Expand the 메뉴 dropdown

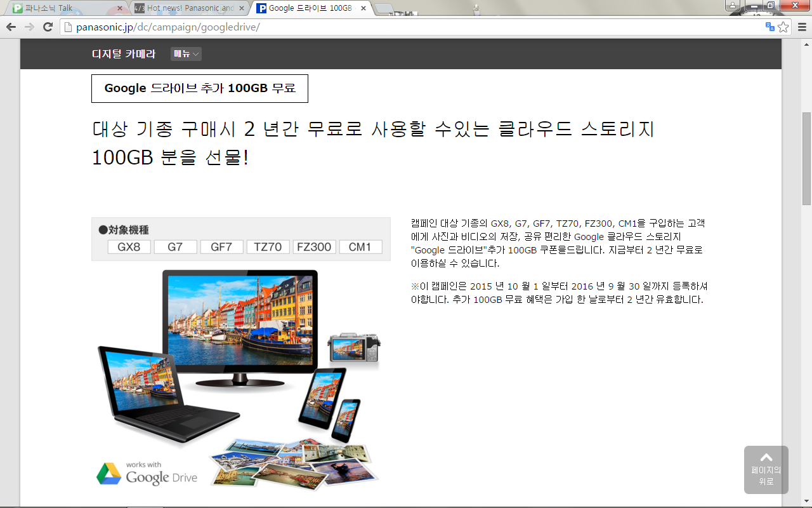[x=186, y=54]
